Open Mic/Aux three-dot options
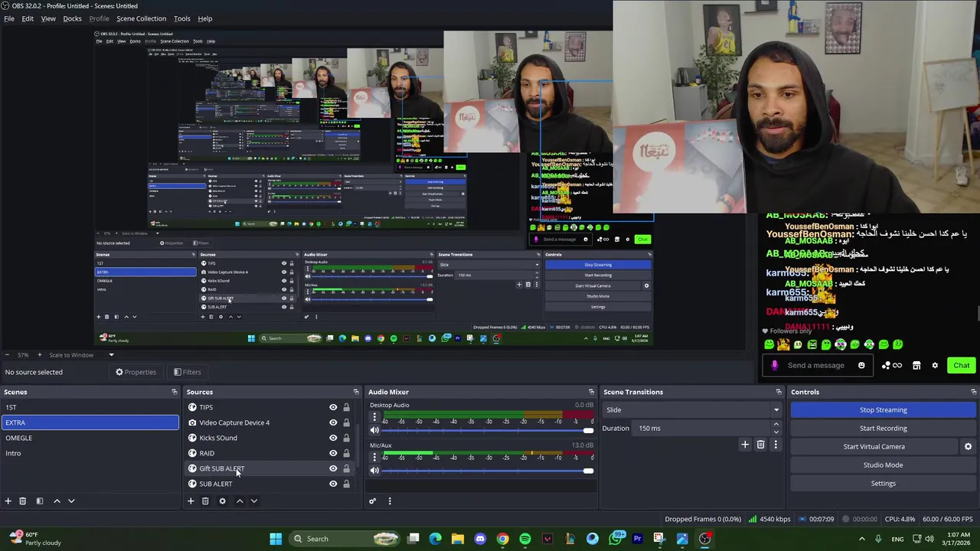This screenshot has height=551, width=980. point(374,457)
